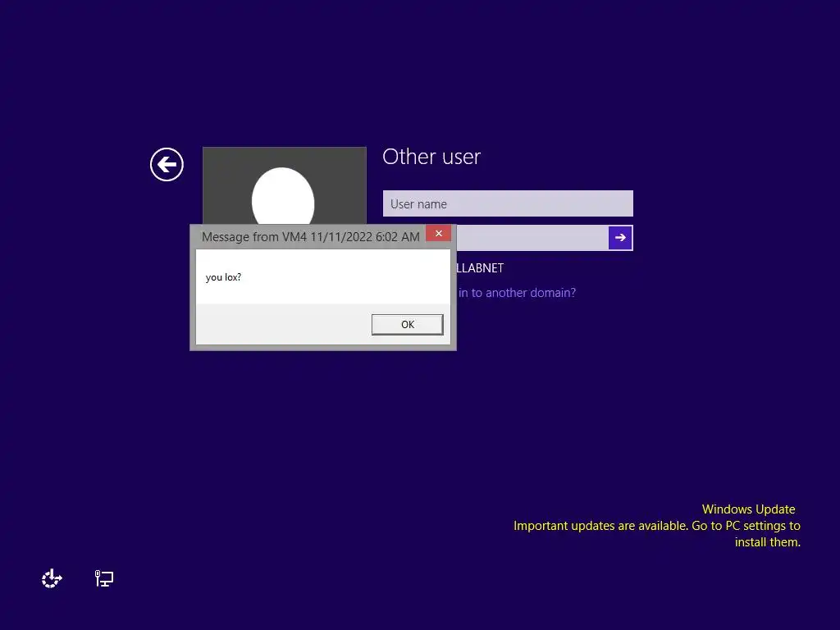Screen dimensions: 840x630
Task: Go back using the circled left arrow
Action: click(x=167, y=164)
